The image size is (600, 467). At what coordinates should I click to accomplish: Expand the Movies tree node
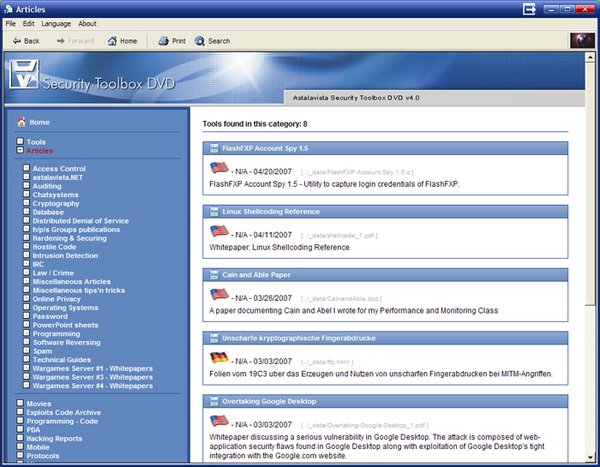[19, 402]
